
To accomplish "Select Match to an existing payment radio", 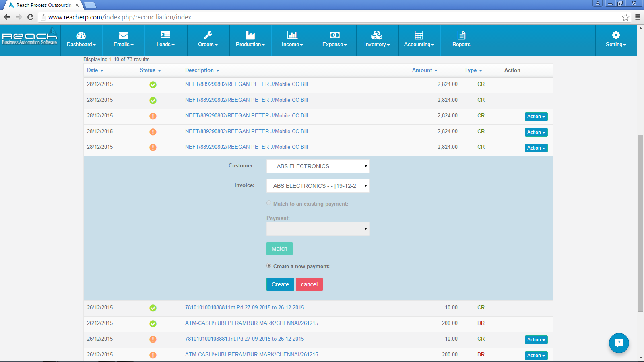I will click(269, 203).
